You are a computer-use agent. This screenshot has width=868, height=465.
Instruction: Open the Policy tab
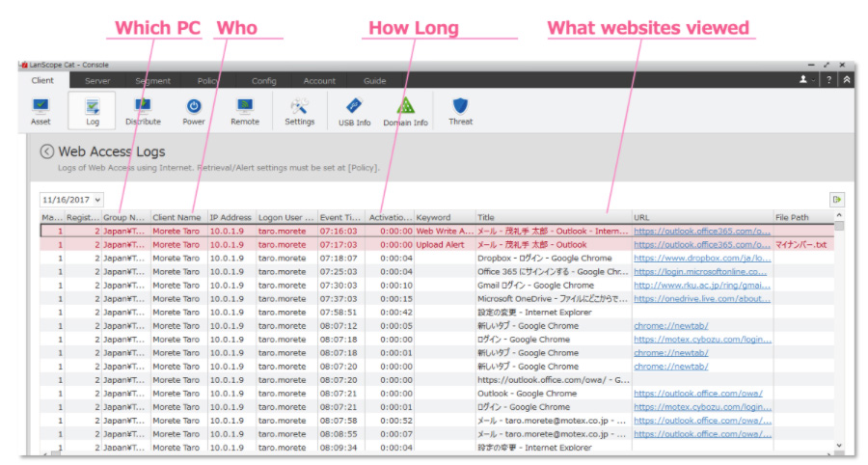tap(208, 81)
